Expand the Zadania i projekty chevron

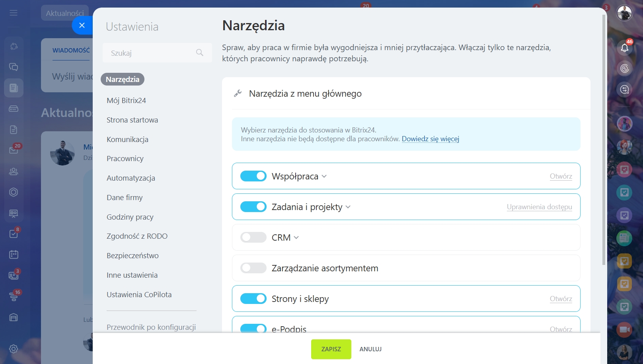348,207
